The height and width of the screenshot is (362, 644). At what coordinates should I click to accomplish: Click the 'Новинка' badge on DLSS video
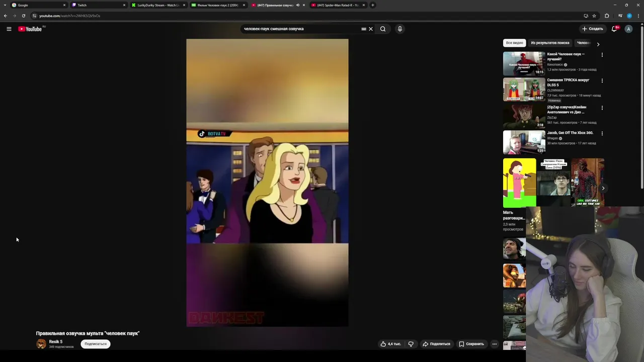click(554, 101)
